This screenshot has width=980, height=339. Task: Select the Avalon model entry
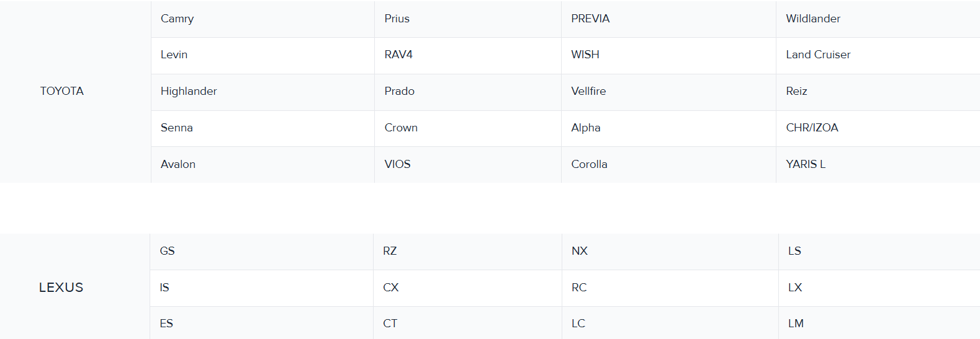point(178,164)
